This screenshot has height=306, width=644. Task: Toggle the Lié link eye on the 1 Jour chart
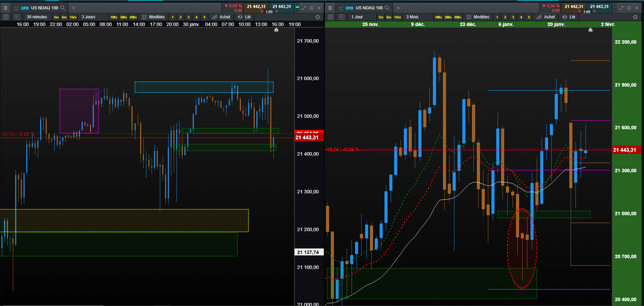click(569, 17)
